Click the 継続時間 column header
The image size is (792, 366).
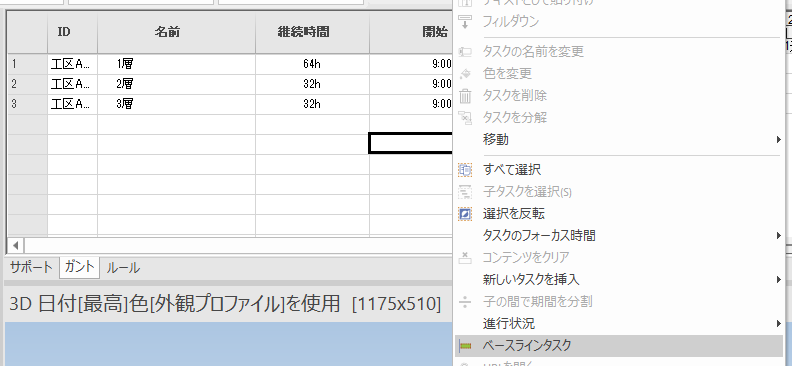pyautogui.click(x=312, y=32)
